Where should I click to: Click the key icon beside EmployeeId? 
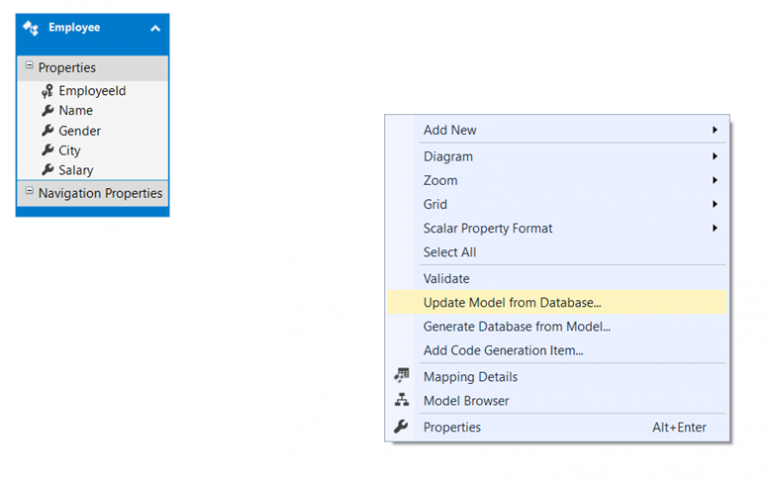[48, 91]
